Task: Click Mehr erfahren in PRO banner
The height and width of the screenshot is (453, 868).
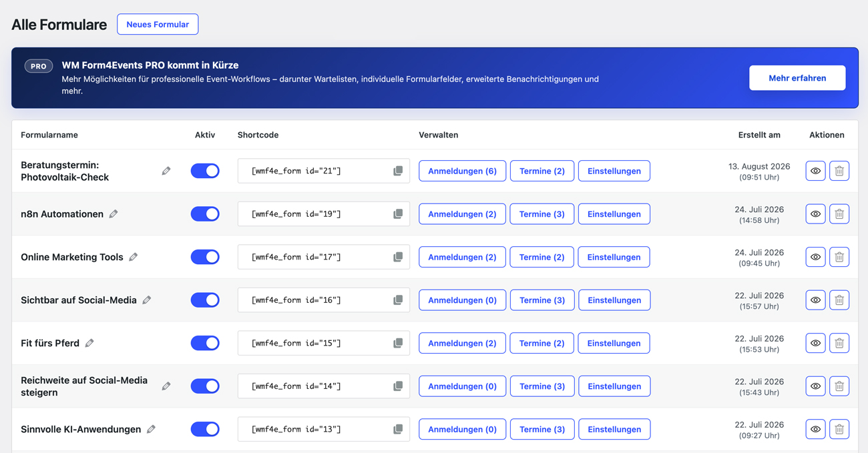Action: click(x=797, y=78)
